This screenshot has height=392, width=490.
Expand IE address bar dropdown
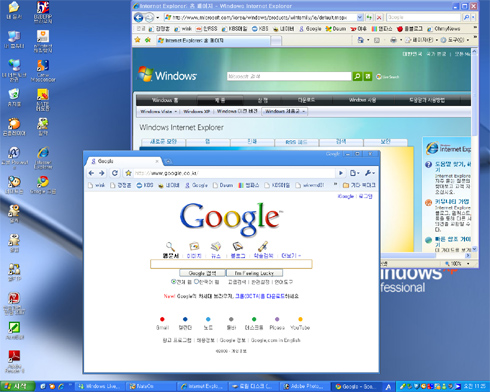[x=360, y=17]
